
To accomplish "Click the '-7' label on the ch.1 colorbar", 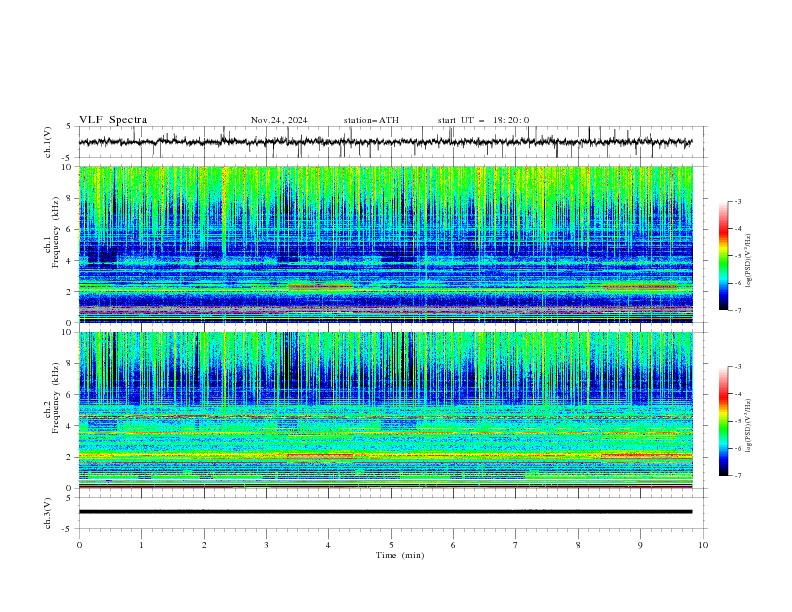I will (x=737, y=310).
